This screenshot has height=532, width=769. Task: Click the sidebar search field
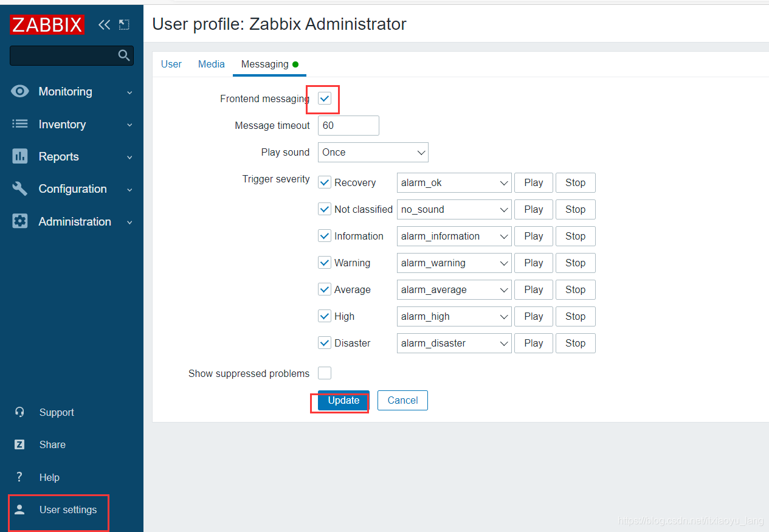point(72,55)
